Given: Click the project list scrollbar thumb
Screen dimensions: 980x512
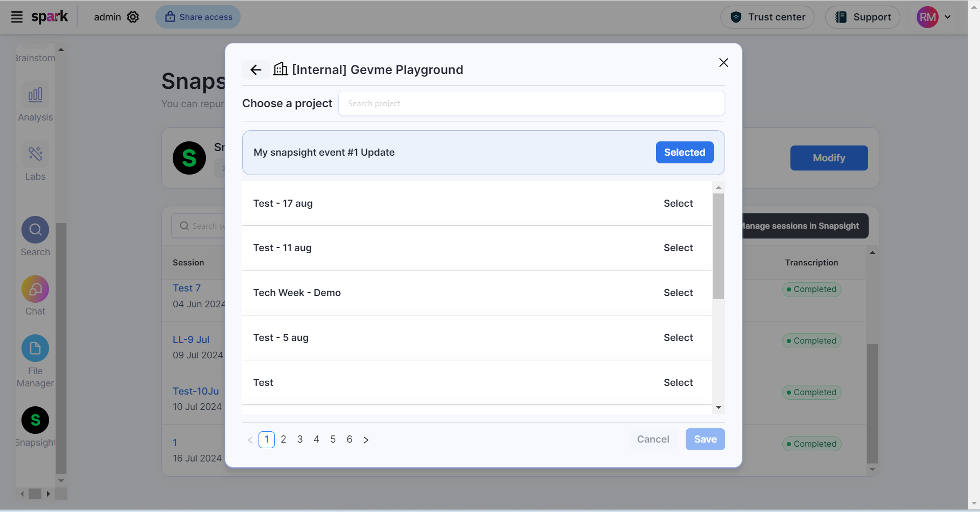Looking at the screenshot, I should click(718, 246).
